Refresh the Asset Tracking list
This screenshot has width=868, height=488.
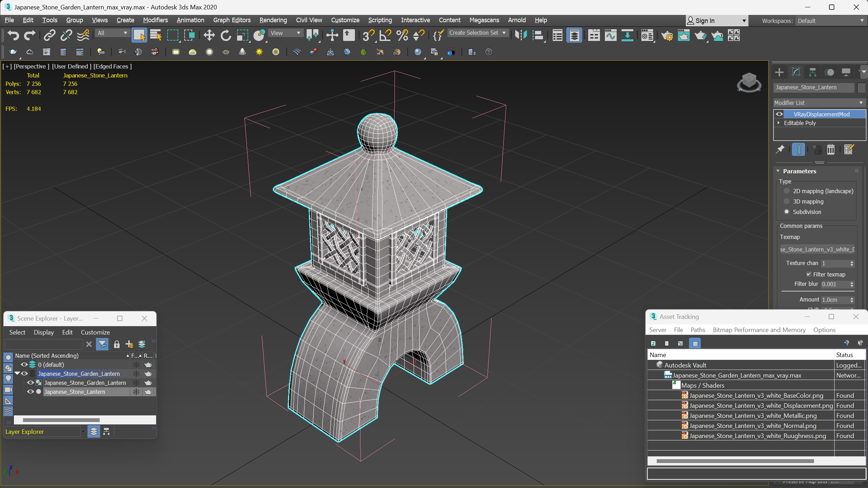[653, 344]
